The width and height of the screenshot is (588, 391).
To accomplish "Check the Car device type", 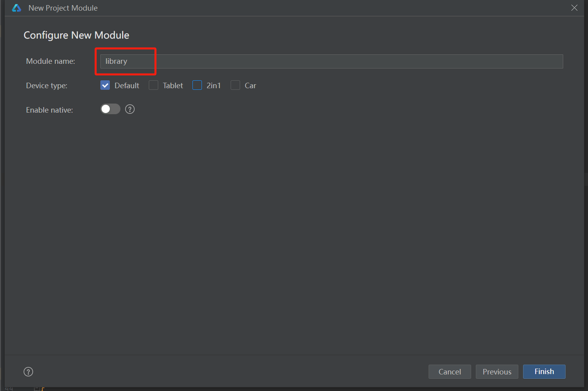I will pos(235,85).
